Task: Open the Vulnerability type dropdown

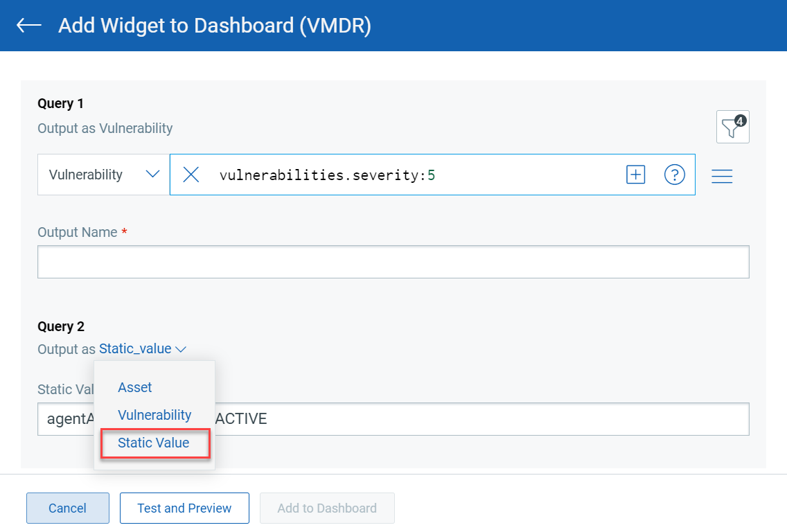Action: pyautogui.click(x=103, y=175)
